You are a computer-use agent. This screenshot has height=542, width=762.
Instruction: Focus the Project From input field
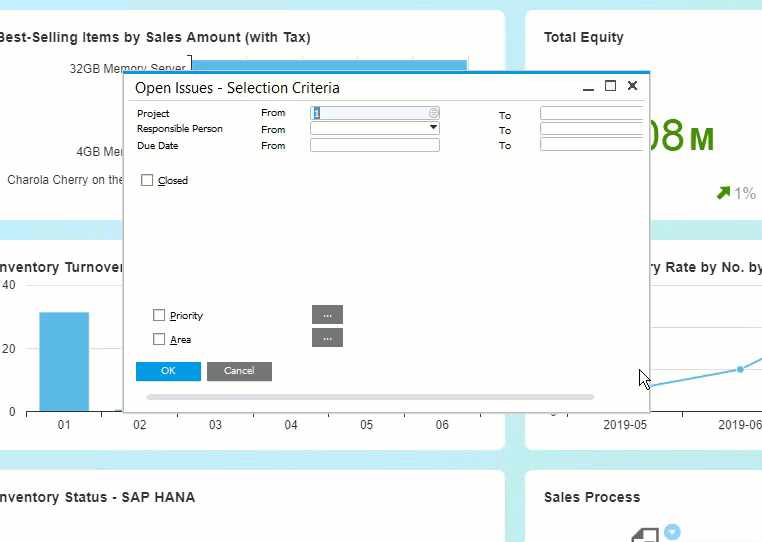click(375, 113)
